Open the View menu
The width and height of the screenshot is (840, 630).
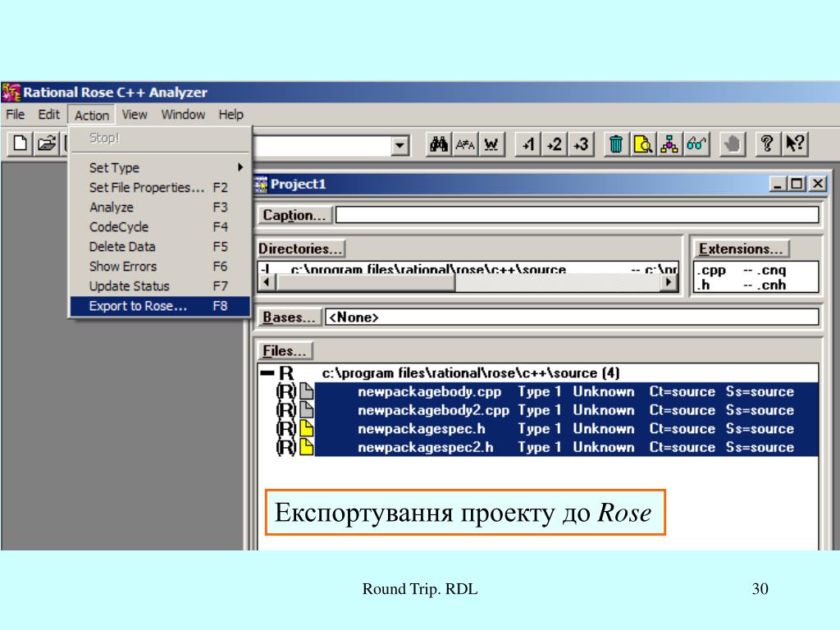134,115
